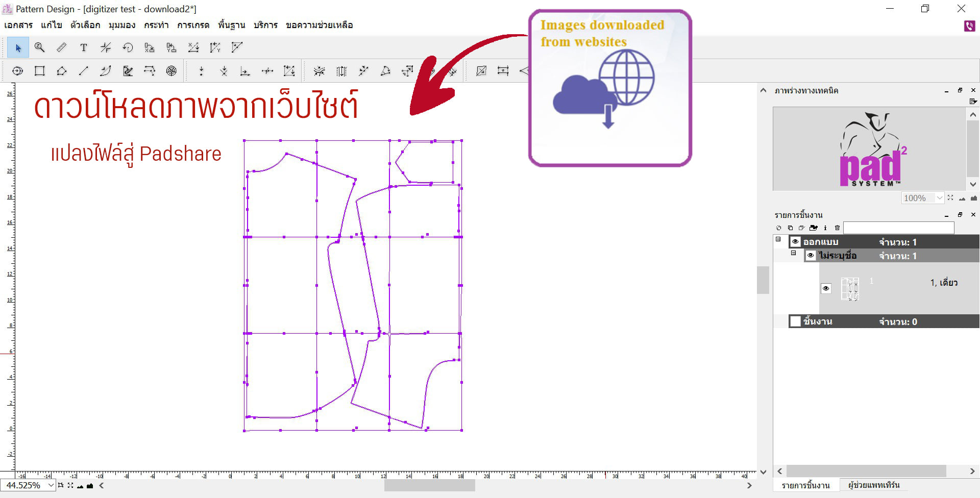980x498 pixels.
Task: Open the การเกรด menu
Action: click(193, 25)
